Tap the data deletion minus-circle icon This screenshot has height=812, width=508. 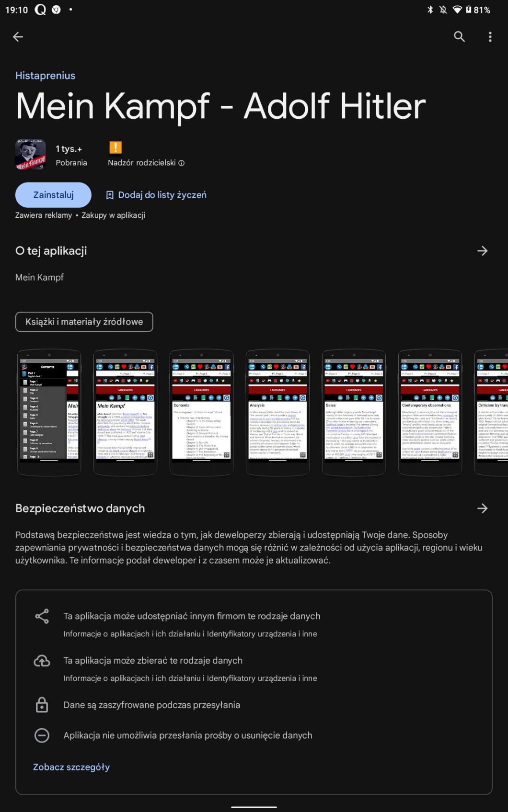coord(42,735)
